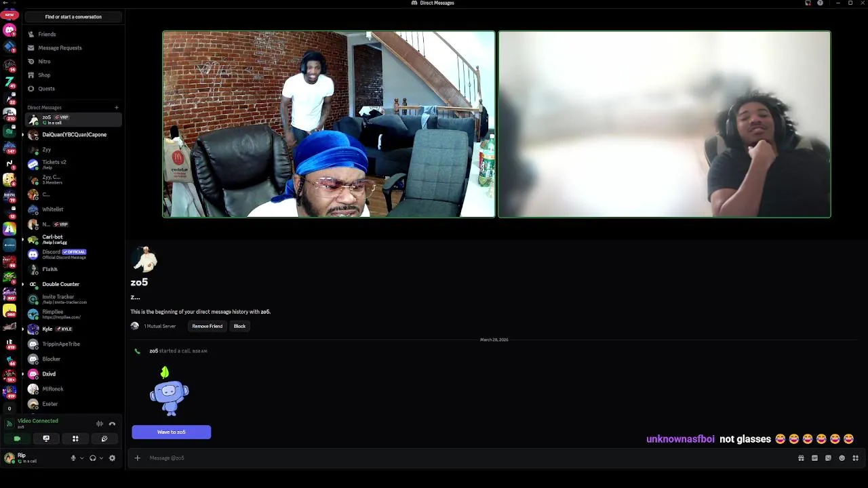Open Friends page

pos(73,34)
